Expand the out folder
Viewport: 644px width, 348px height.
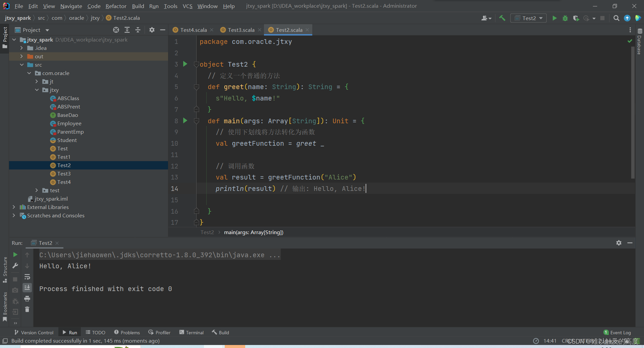[21, 56]
